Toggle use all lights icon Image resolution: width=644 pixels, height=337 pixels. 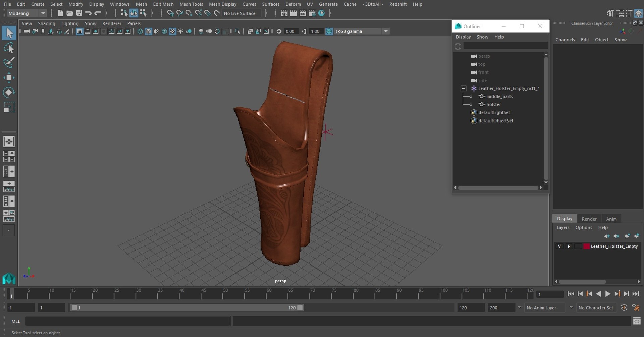[x=180, y=31]
